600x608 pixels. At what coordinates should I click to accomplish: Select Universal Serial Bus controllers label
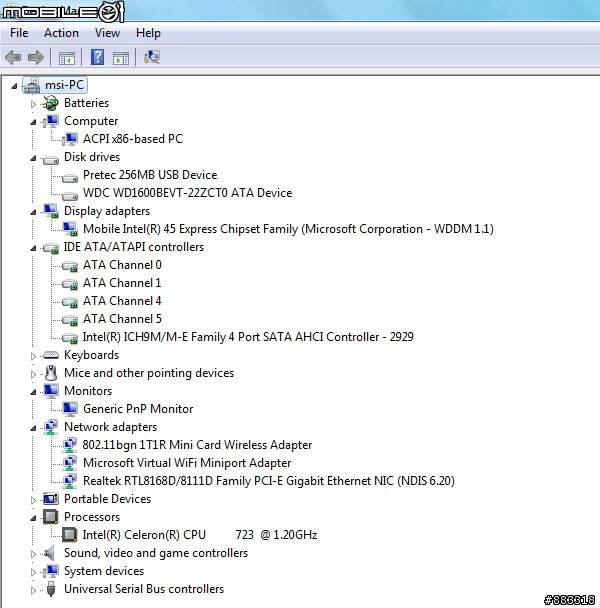(x=144, y=589)
